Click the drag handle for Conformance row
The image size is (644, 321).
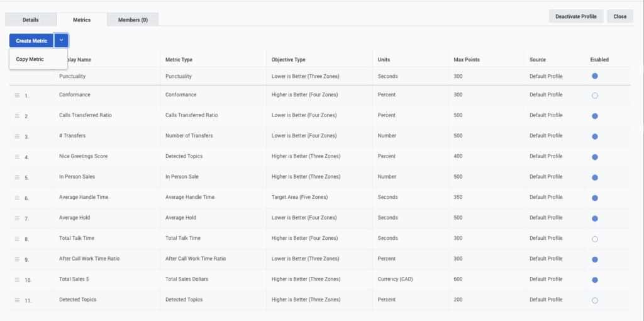[x=17, y=96]
